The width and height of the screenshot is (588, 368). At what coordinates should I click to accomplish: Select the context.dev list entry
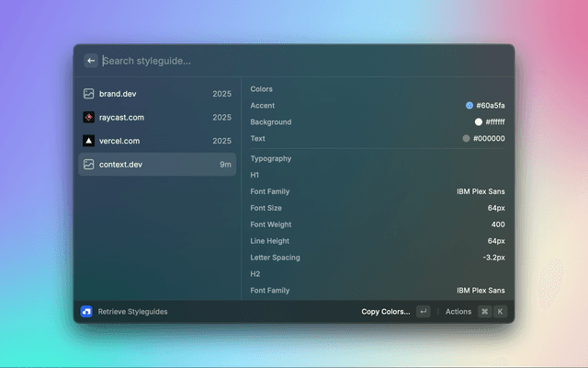(x=157, y=164)
